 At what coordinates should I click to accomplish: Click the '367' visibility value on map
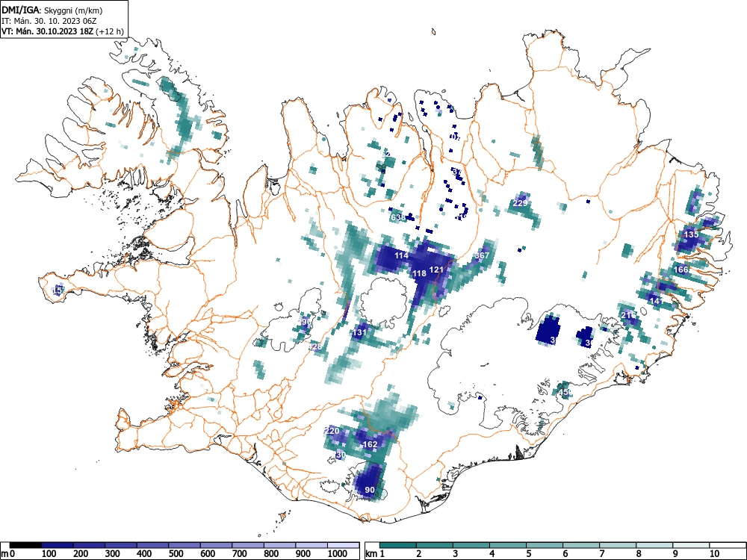(482, 255)
